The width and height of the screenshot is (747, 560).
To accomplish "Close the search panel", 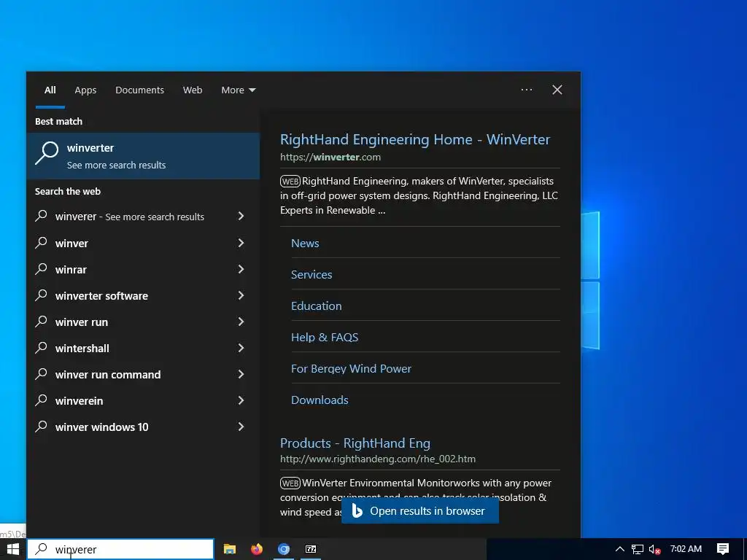I will (557, 90).
